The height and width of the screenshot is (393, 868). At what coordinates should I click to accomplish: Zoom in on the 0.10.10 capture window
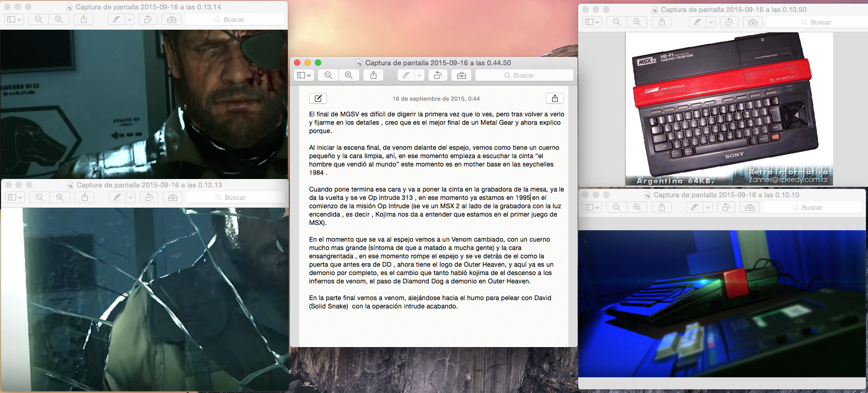[637, 207]
